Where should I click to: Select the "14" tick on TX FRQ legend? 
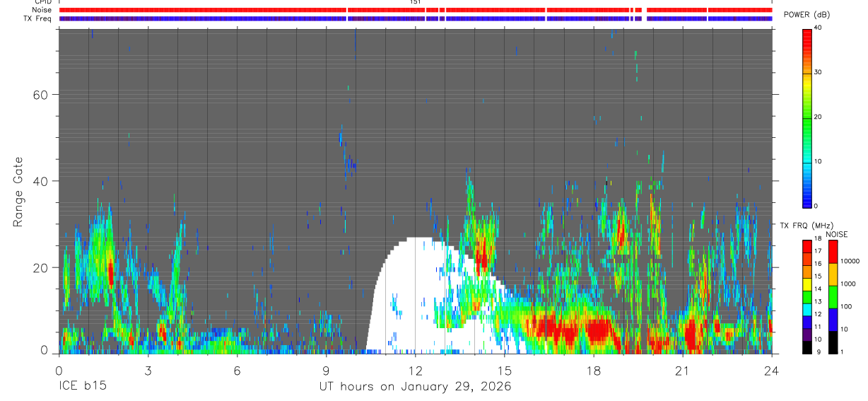(x=818, y=289)
